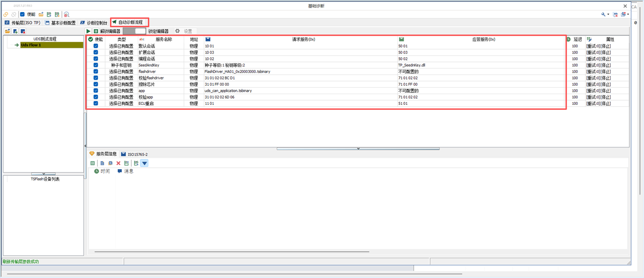Click the close-window icon beside the wrench
This screenshot has width=644, height=278.
[615, 15]
